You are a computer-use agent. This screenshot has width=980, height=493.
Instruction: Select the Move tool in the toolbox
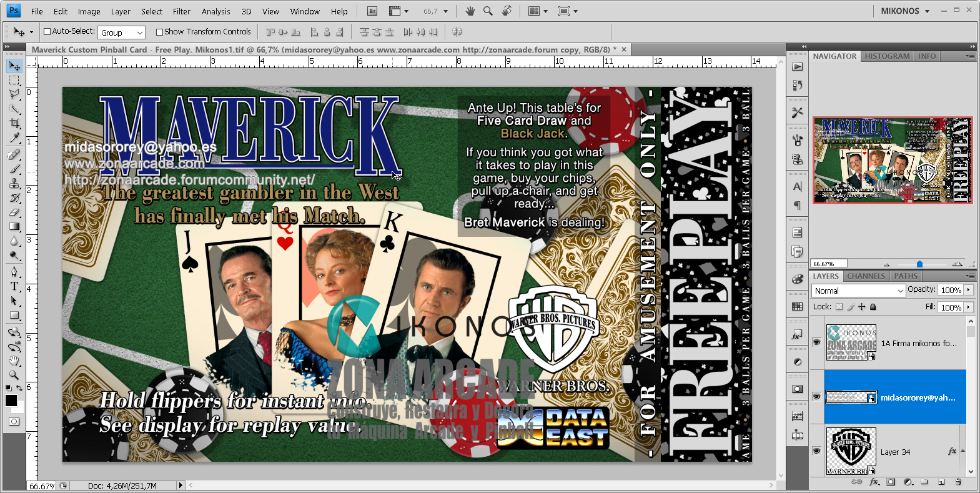[x=14, y=66]
